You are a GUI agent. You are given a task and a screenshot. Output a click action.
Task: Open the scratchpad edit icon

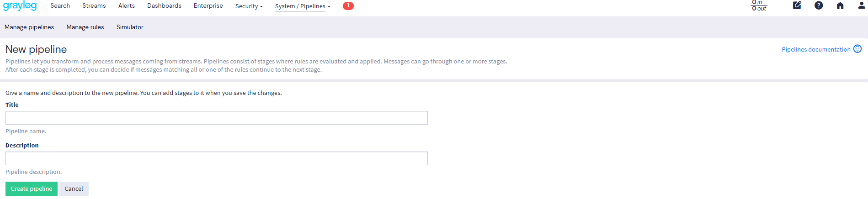(x=797, y=5)
